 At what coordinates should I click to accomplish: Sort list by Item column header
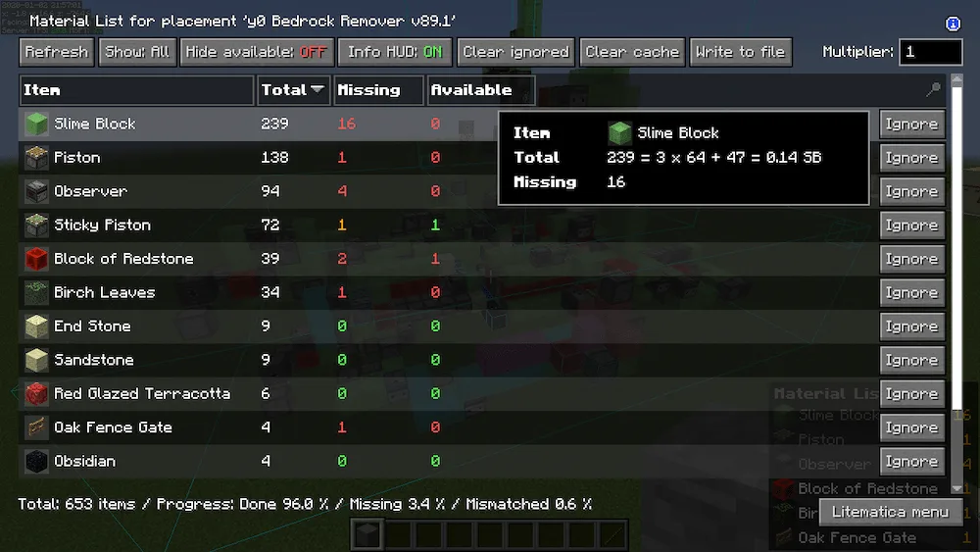pos(137,90)
